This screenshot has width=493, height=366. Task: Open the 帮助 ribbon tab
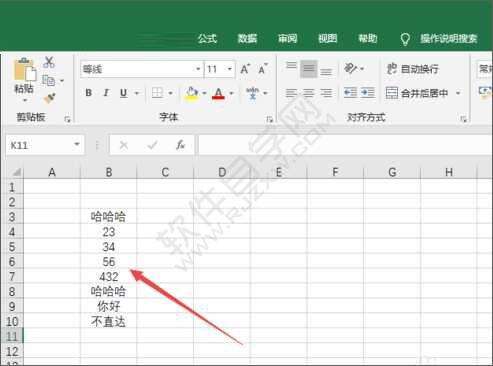click(x=368, y=39)
